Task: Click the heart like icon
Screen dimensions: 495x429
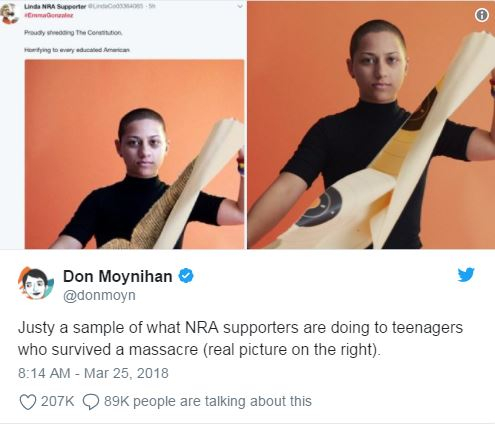Action: click(28, 402)
